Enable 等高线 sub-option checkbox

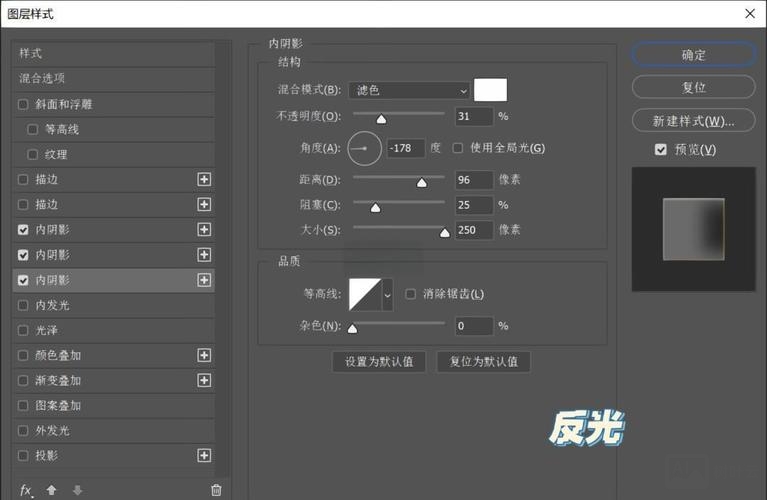33,129
